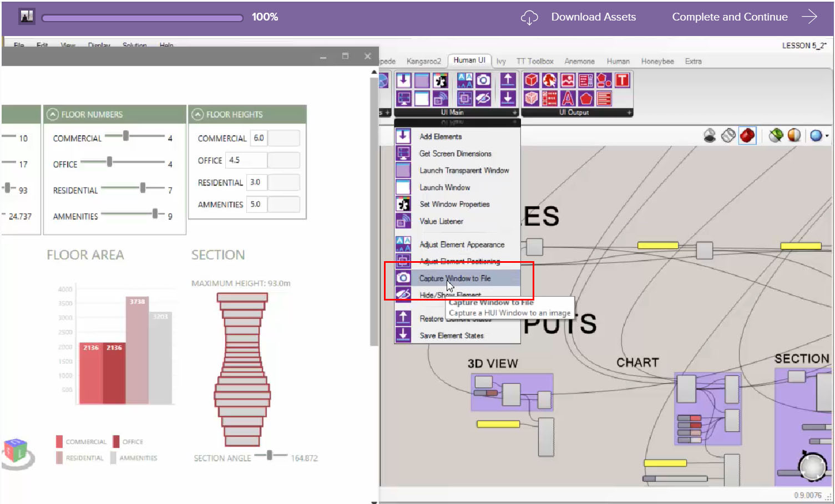Image resolution: width=835 pixels, height=504 pixels.
Task: Click Adjust Element Appearance icon in ribbon
Action: click(465, 80)
